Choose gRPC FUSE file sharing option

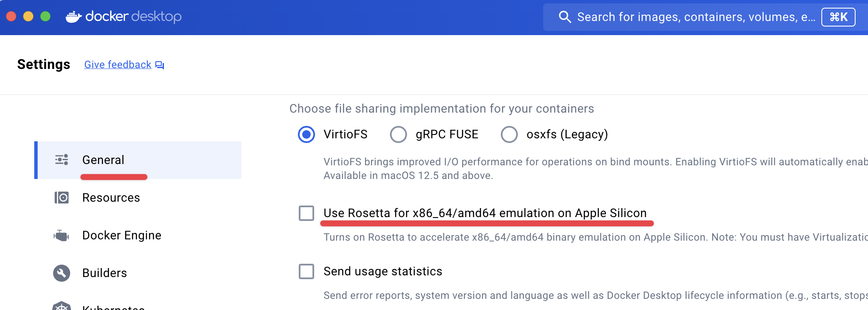[398, 134]
